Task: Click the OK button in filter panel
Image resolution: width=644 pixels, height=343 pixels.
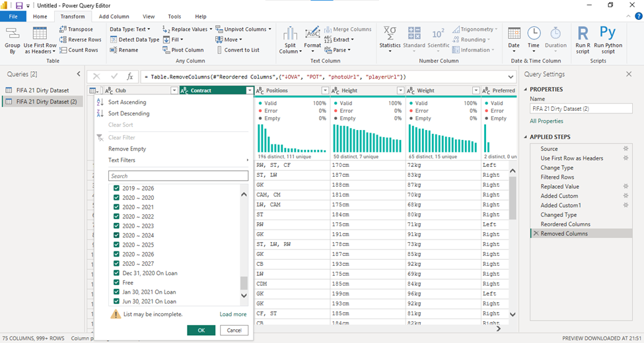Action: pos(201,330)
